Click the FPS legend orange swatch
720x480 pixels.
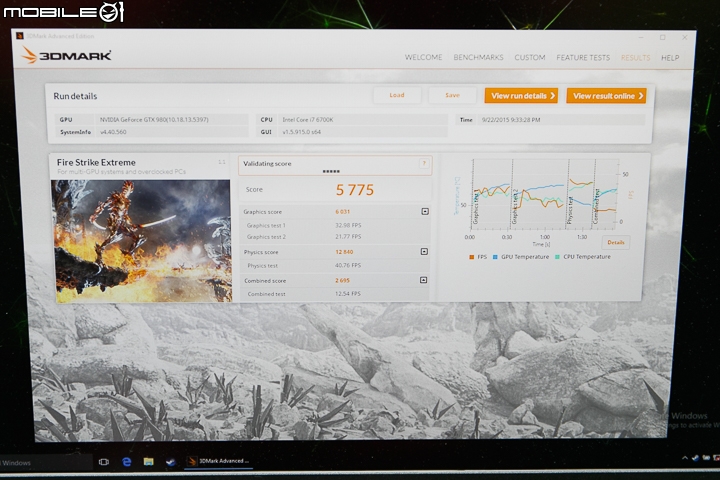point(472,257)
